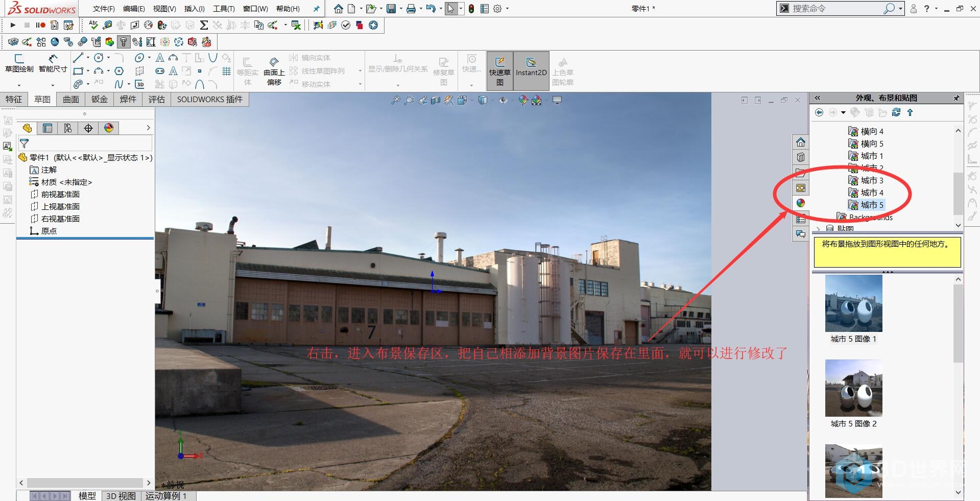Click the Zoom to Fit magnifier in view toolbar
980x501 pixels.
point(395,100)
